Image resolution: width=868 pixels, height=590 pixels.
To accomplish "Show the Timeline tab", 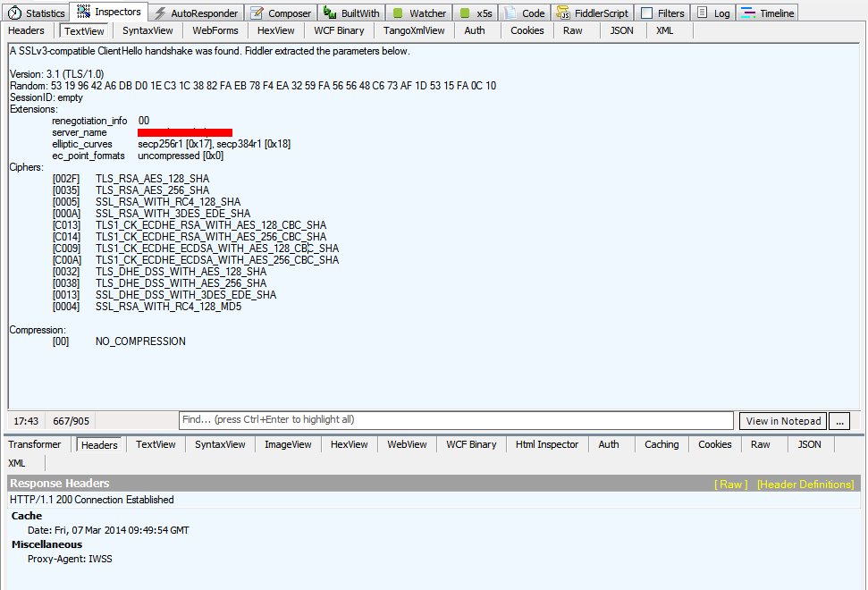I will [767, 13].
